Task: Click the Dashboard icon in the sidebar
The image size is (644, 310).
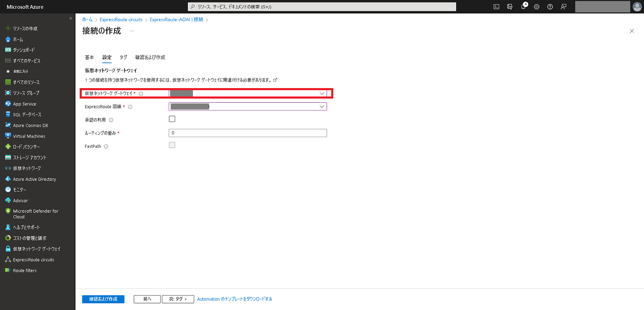Action: click(x=8, y=50)
